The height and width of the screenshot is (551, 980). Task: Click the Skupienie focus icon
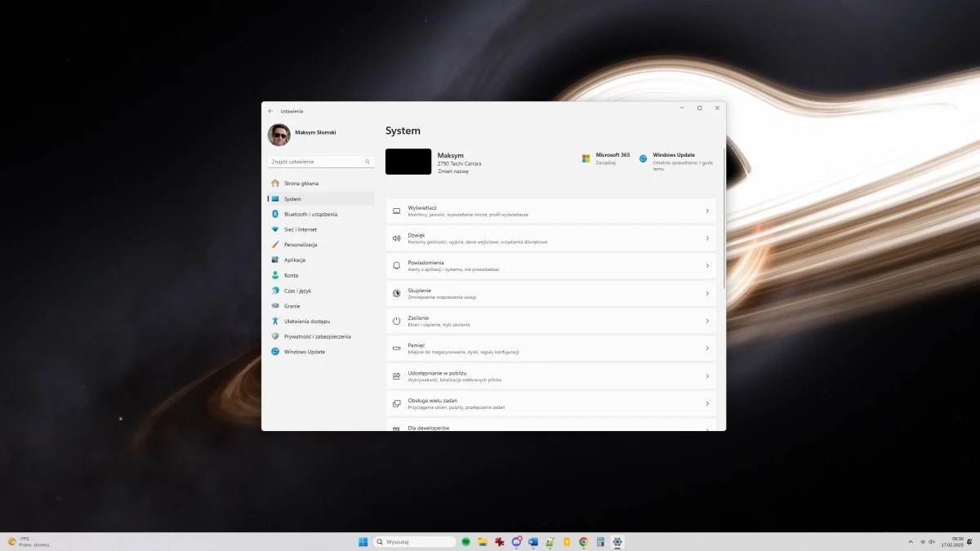coord(396,292)
